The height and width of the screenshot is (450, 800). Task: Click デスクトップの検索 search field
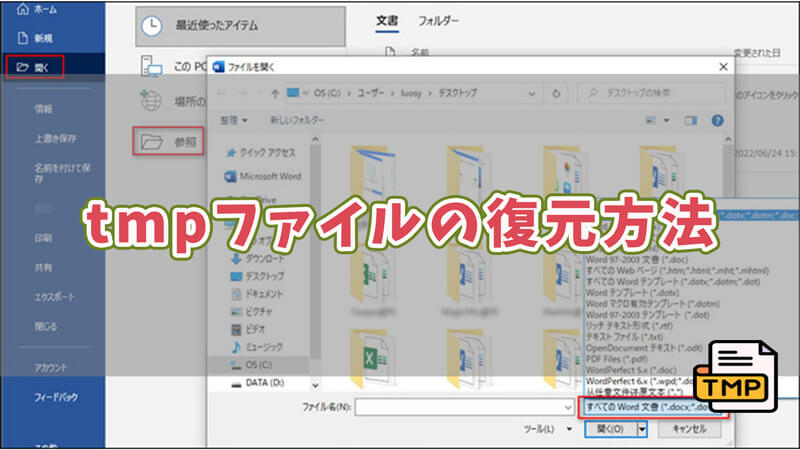tap(651, 93)
